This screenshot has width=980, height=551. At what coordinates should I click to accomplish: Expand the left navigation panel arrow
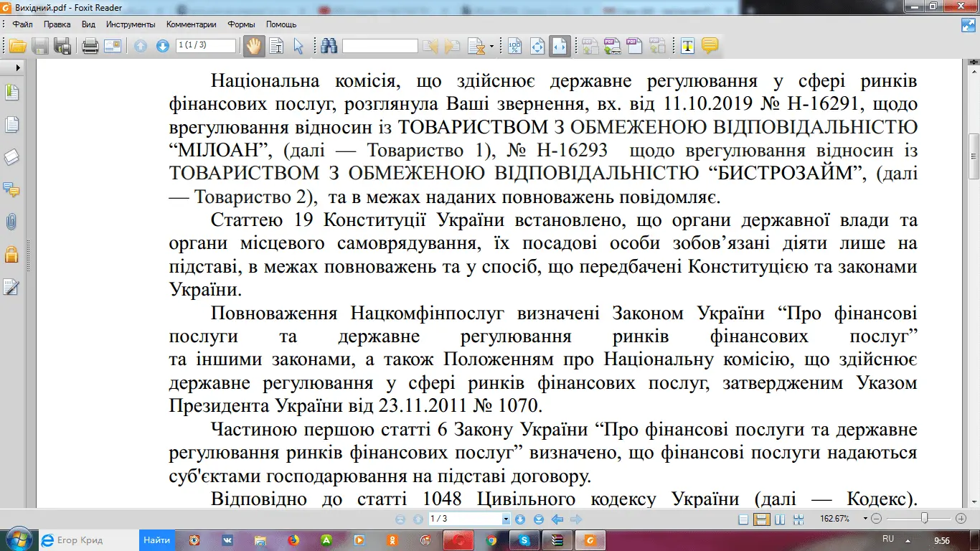point(18,67)
